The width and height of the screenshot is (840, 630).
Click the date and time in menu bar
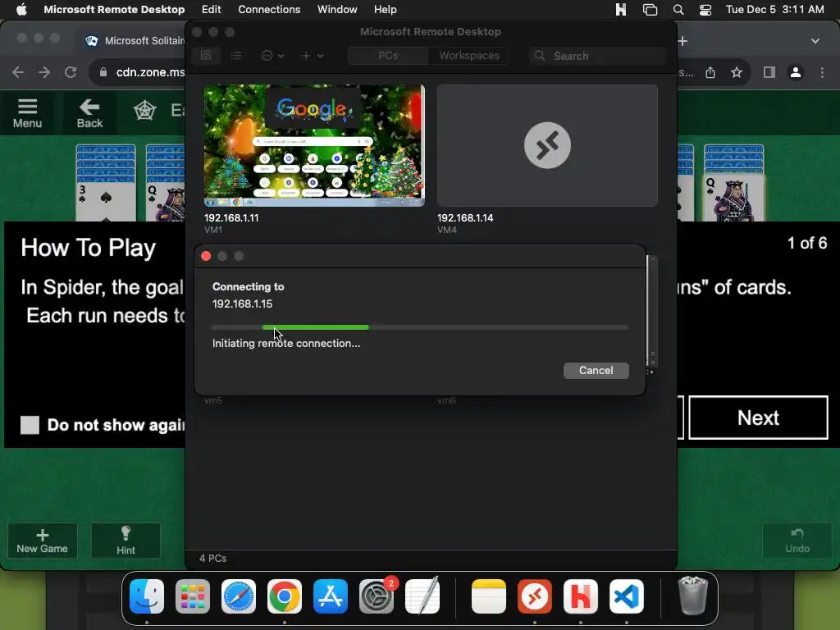[x=774, y=9]
